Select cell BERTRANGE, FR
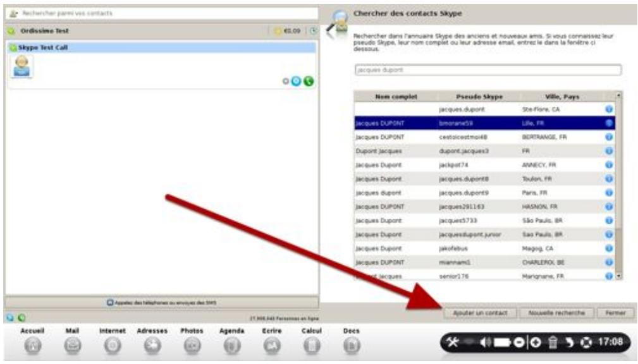Image resolution: width=638 pixels, height=364 pixels. (x=544, y=137)
